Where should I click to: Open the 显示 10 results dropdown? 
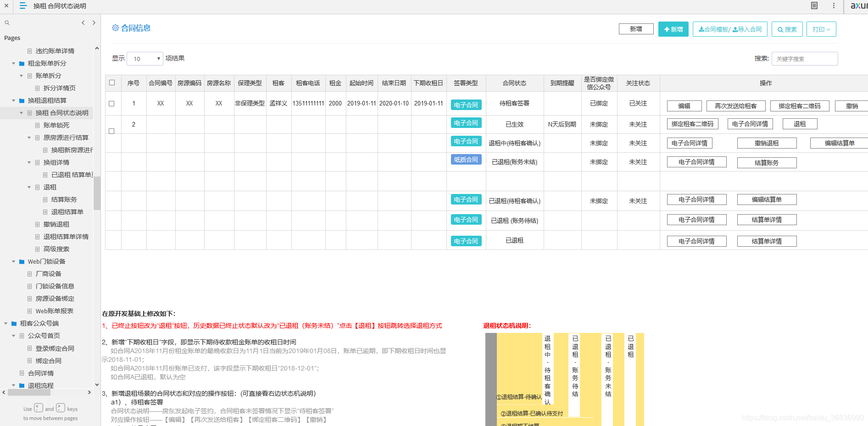[145, 59]
